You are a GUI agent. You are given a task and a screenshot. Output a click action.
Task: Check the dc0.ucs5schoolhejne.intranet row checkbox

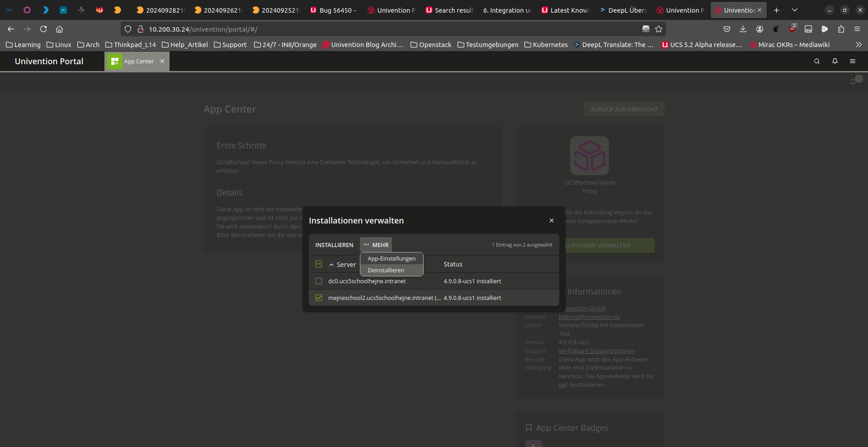pyautogui.click(x=319, y=281)
